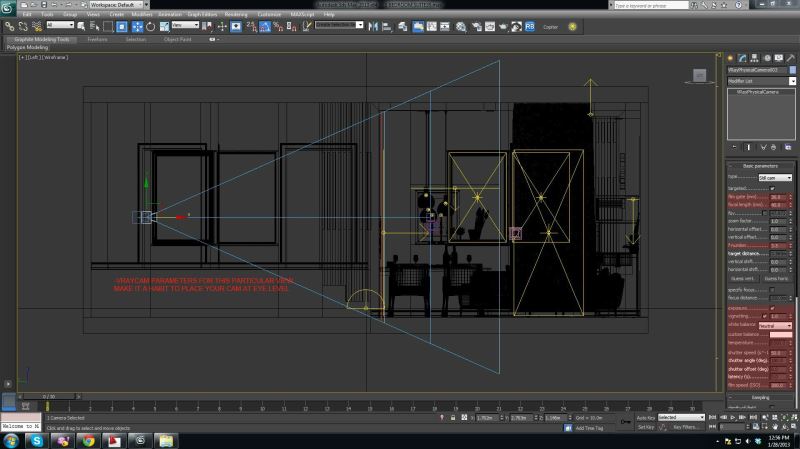Open Google Chrome from the taskbar
This screenshot has height=449, width=800.
click(x=88, y=440)
